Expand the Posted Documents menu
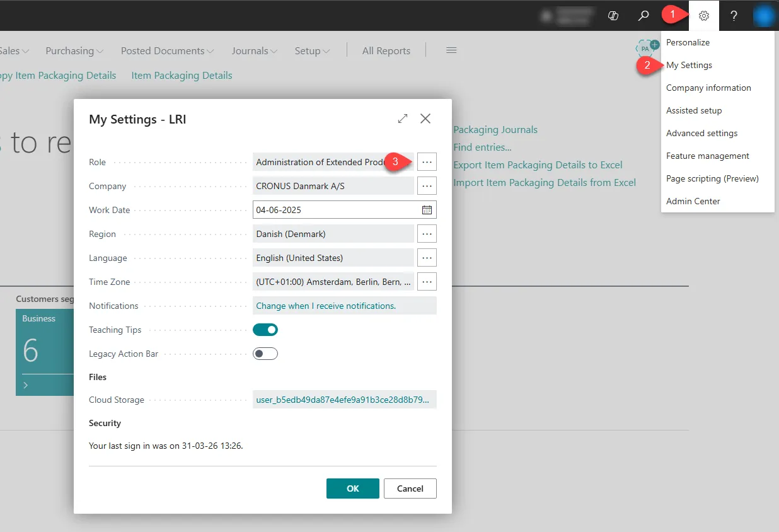Screen dimensions: 779x532 click(167, 50)
